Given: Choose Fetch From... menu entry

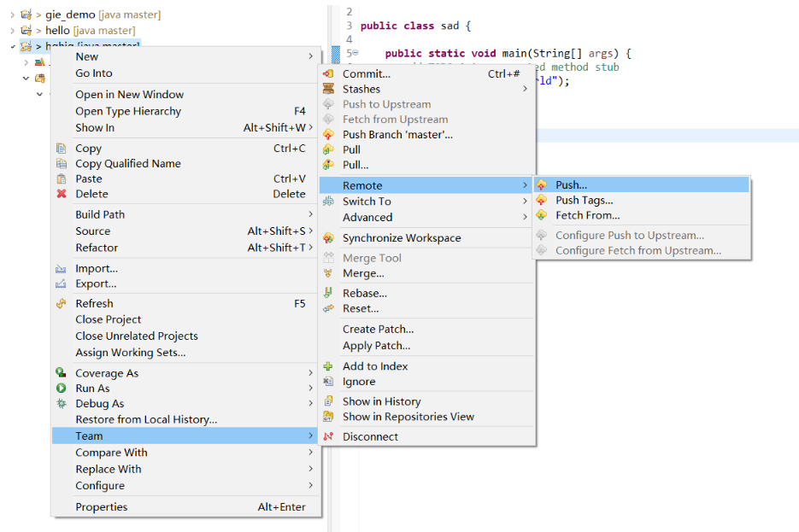Looking at the screenshot, I should pos(587,215).
